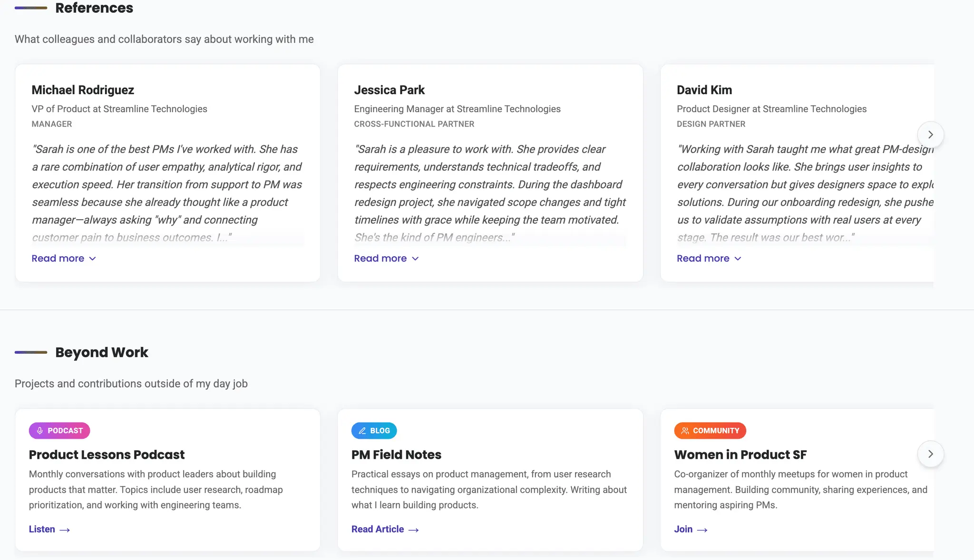Image resolution: width=974 pixels, height=560 pixels.
Task: Click the arrow icon beside Join
Action: coord(702,530)
